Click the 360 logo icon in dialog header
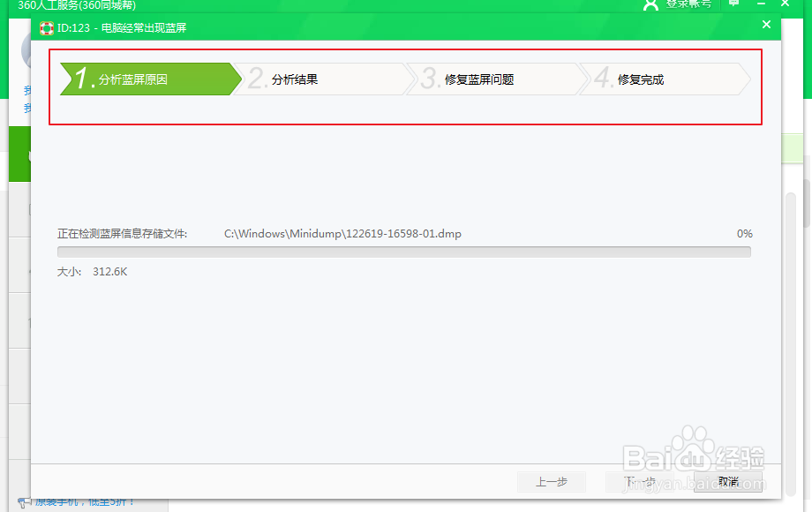Screen dimensions: 812x512 coord(48,26)
